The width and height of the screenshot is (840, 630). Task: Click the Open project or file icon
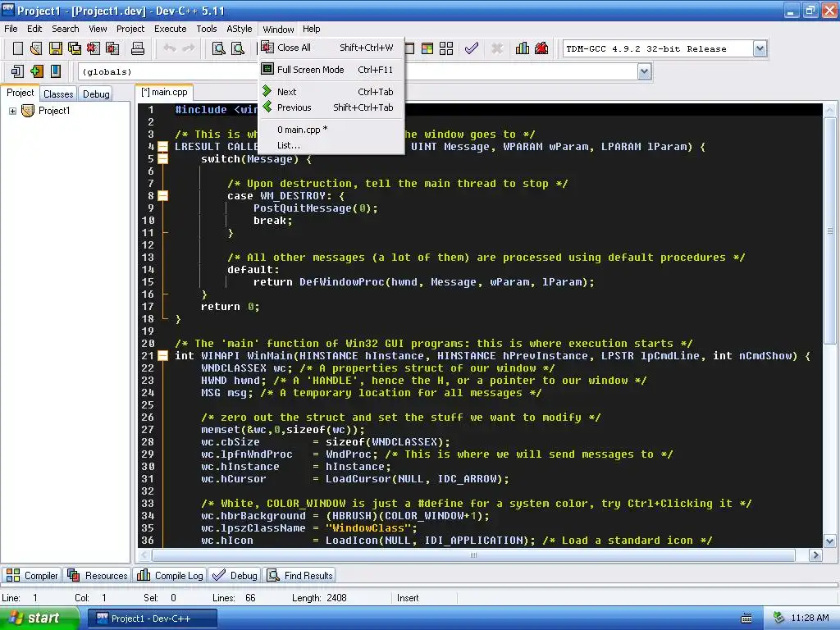36,48
